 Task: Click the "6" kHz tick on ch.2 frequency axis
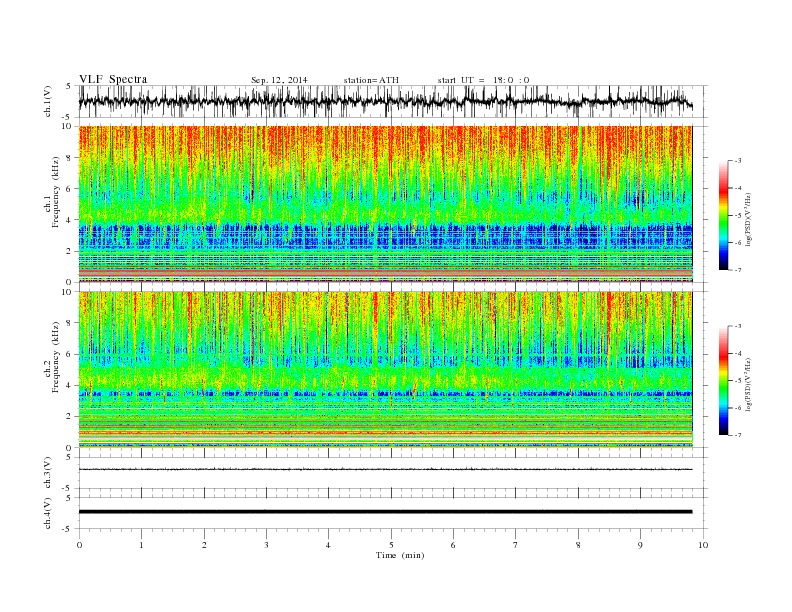click(70, 354)
